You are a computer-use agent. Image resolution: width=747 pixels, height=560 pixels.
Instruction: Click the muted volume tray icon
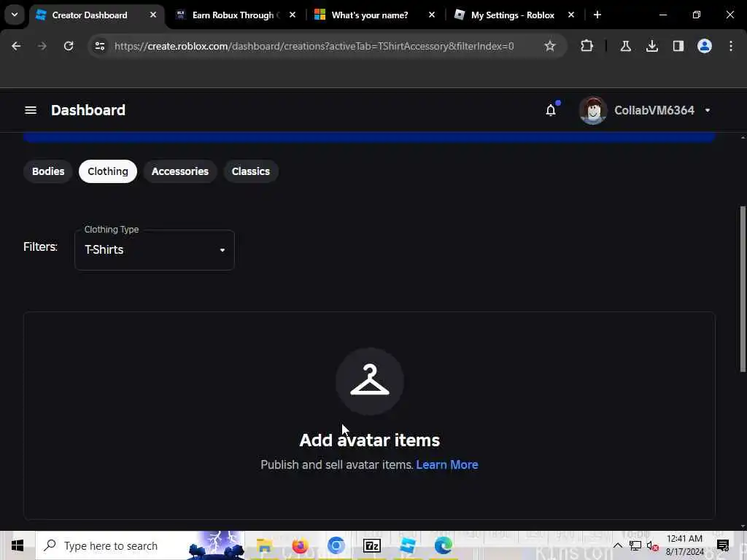(x=652, y=546)
